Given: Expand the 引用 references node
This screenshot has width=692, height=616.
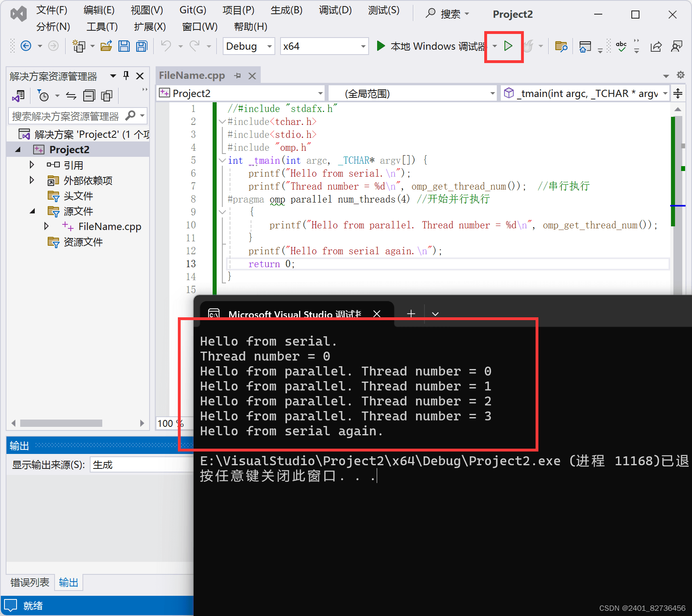Looking at the screenshot, I should tap(32, 165).
